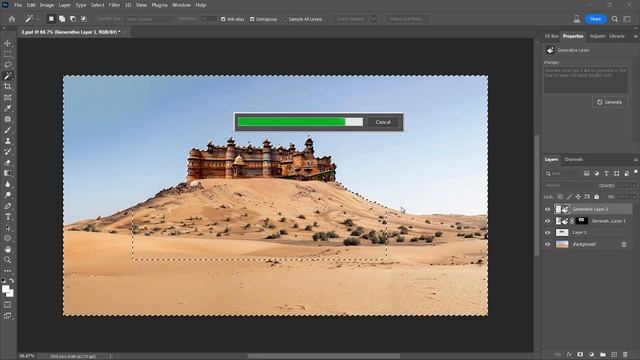This screenshot has height=360, width=640.
Task: Click the Share button
Action: 595,19
